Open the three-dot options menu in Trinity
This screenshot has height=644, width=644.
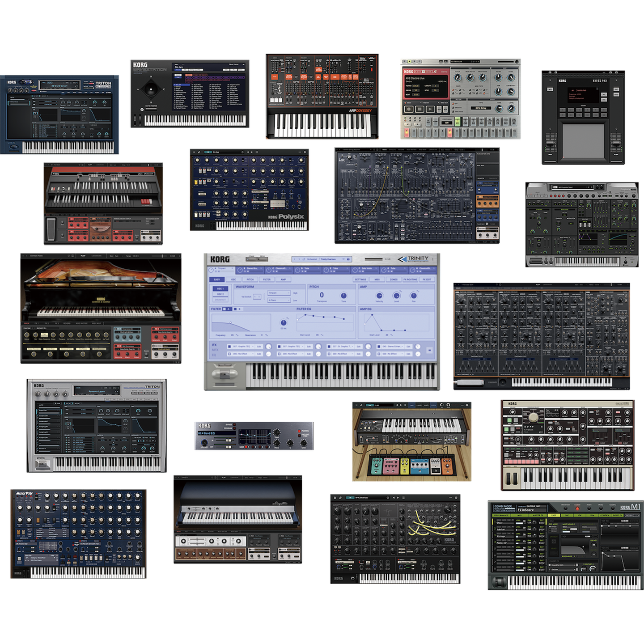click(x=432, y=259)
